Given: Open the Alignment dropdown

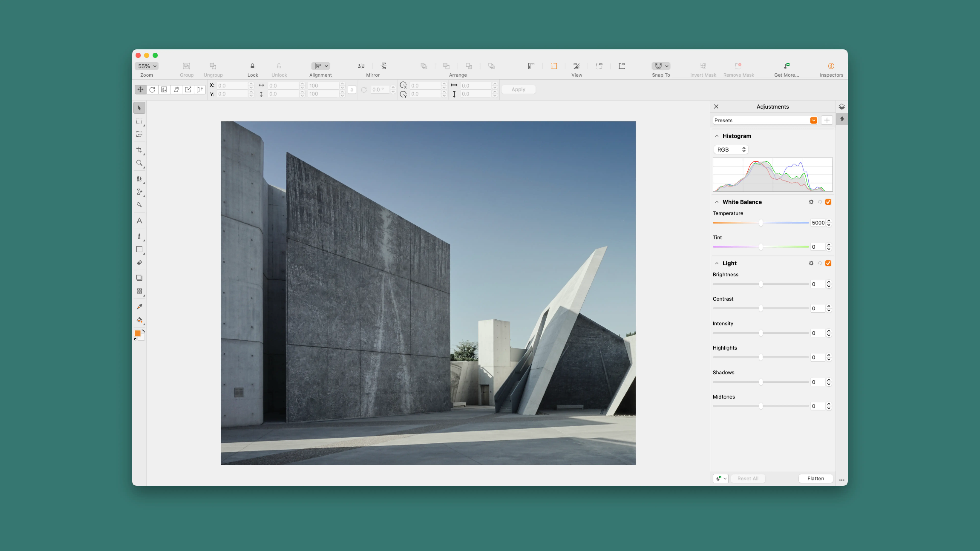Looking at the screenshot, I should click(x=320, y=66).
